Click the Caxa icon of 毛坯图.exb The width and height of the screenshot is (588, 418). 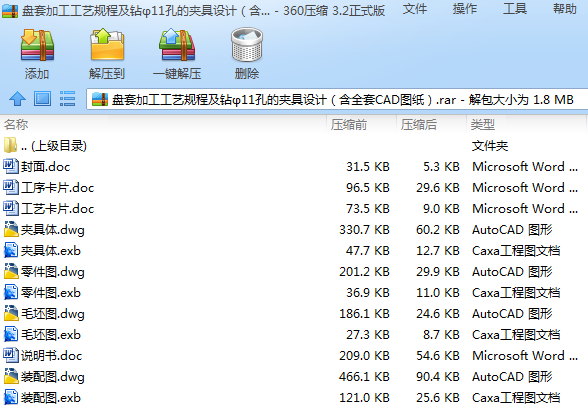(10, 334)
